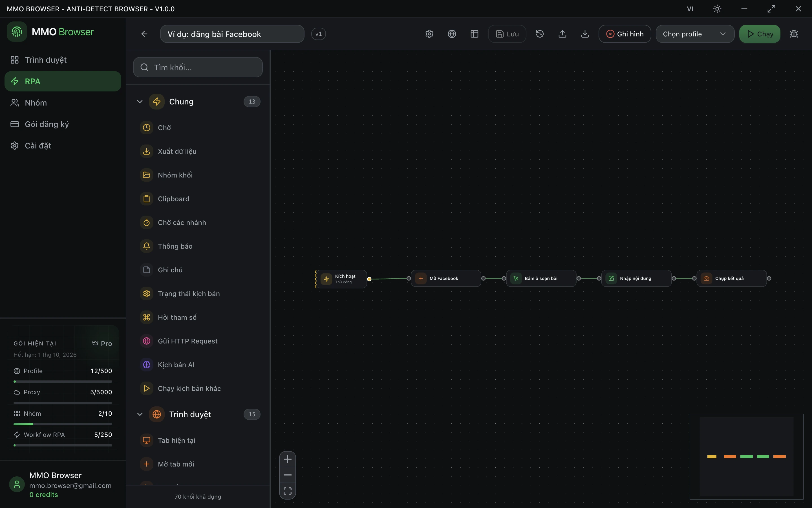Collapse the Trình duyệt block category

pyautogui.click(x=198, y=414)
